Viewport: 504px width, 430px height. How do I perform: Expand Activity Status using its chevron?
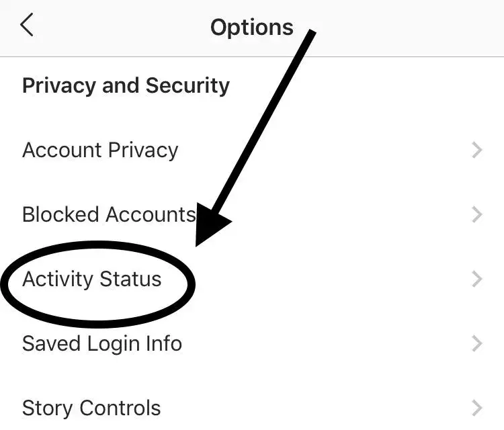pyautogui.click(x=477, y=279)
